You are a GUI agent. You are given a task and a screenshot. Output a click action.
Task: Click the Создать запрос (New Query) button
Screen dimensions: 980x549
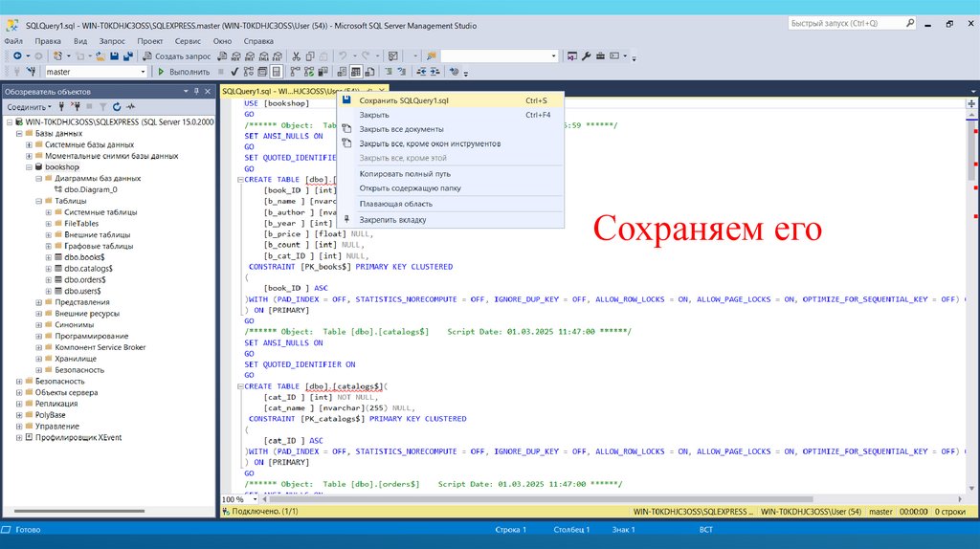click(177, 56)
